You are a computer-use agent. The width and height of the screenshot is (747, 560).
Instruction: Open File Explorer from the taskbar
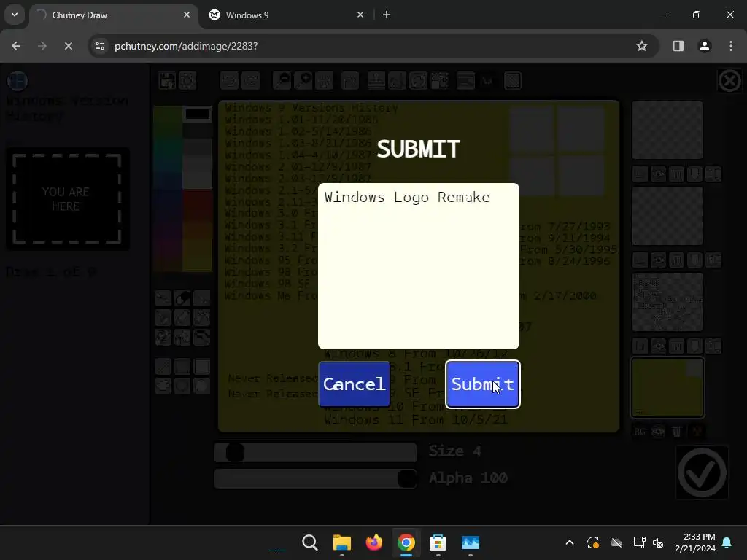pos(342,542)
